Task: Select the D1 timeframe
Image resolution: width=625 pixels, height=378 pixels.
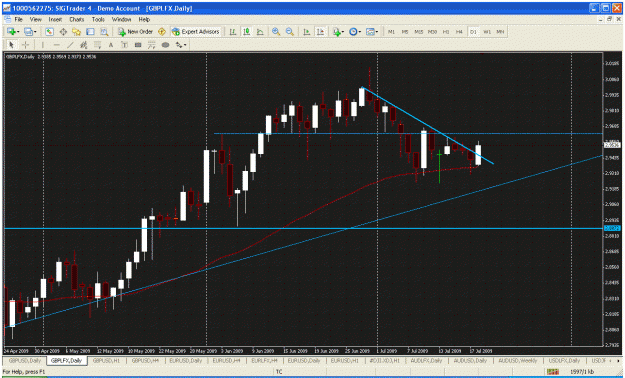Action: click(x=473, y=32)
